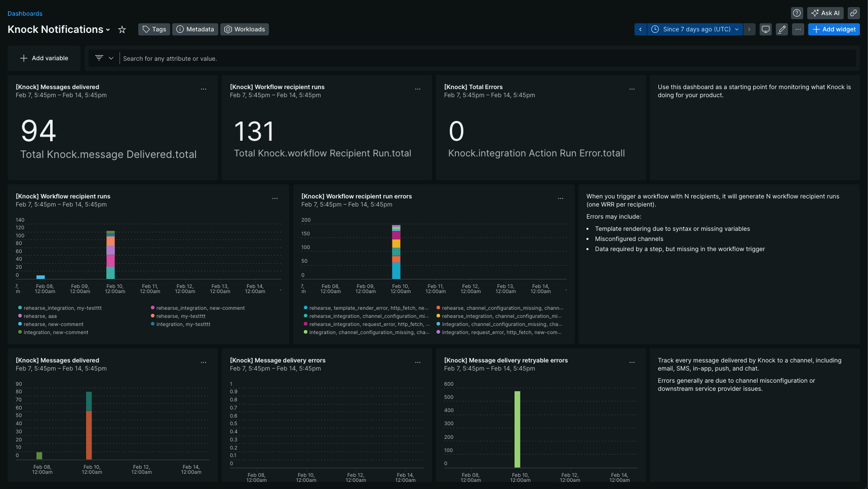Open the Total Errors widget ellipsis menu
This screenshot has height=489, width=868.
click(632, 89)
